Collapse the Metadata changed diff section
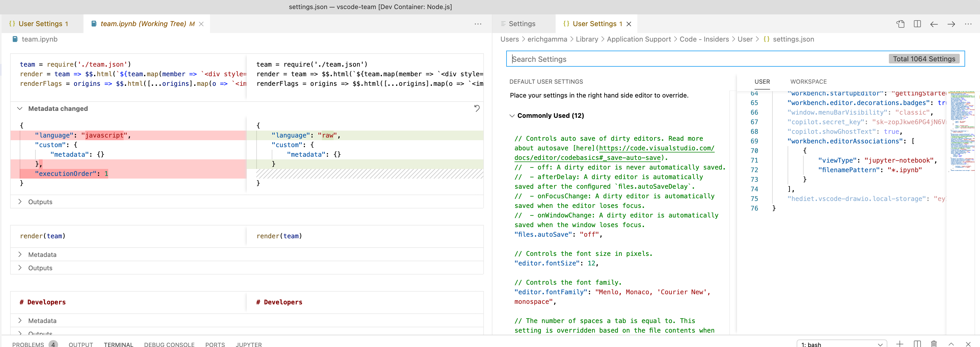980x347 pixels. click(20, 108)
